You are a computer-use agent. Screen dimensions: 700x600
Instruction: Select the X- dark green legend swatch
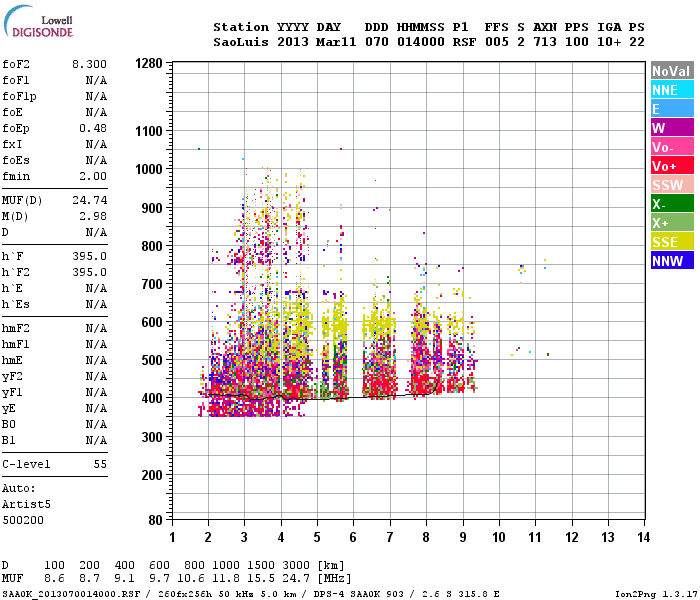pos(672,204)
